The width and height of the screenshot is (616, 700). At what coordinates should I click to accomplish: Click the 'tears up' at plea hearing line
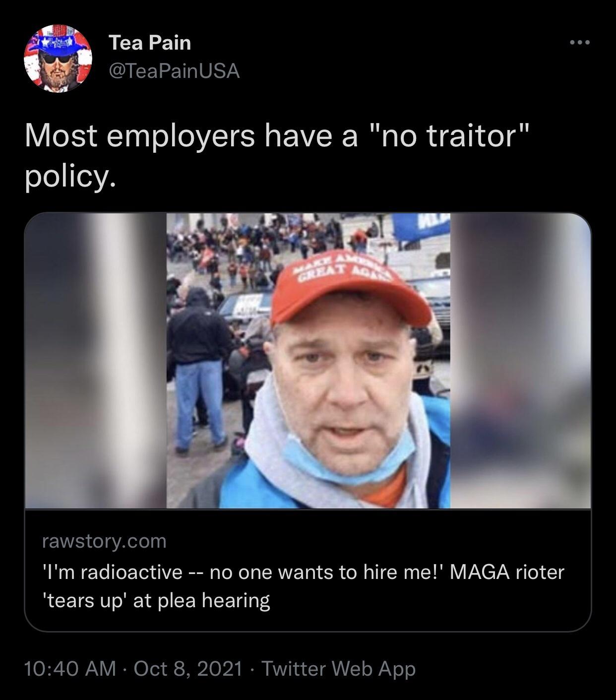coord(155,601)
